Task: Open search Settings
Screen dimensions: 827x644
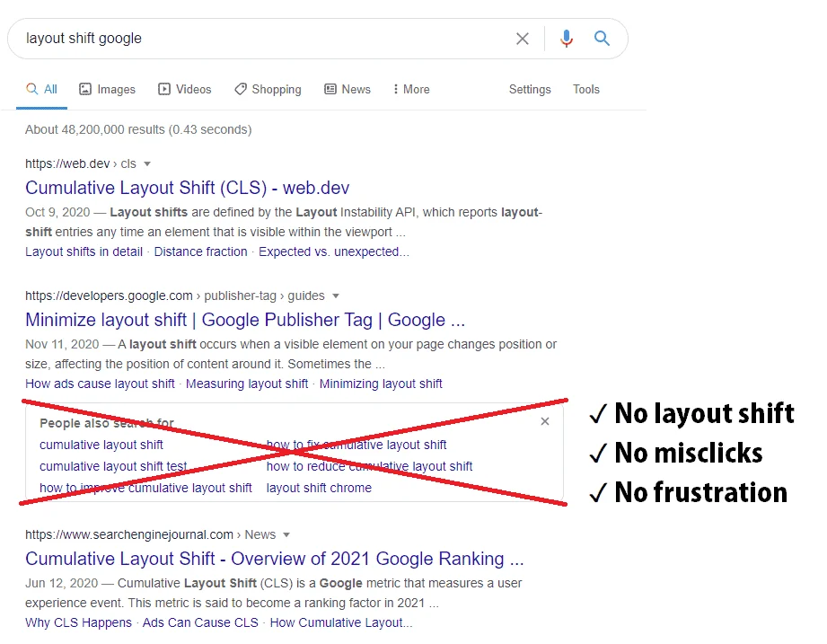Action: [530, 89]
